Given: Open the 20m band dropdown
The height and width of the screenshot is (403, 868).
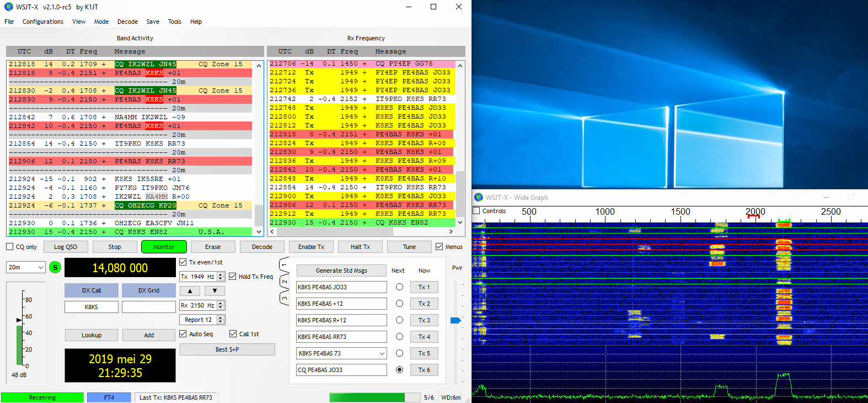Looking at the screenshot, I should coord(25,267).
